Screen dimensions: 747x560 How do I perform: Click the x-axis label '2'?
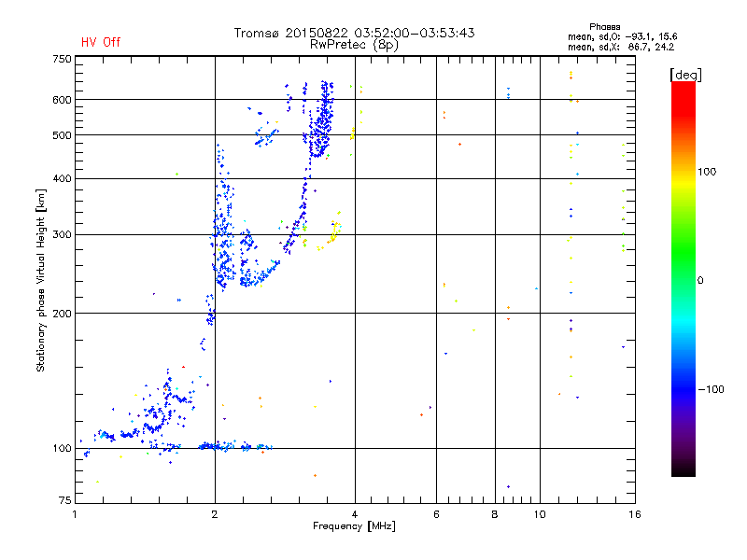(215, 514)
